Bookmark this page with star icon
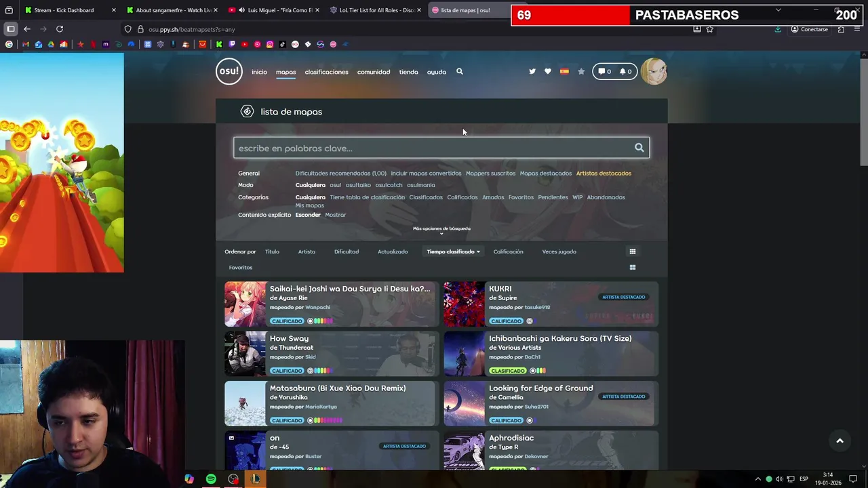The image size is (868, 488). click(710, 29)
